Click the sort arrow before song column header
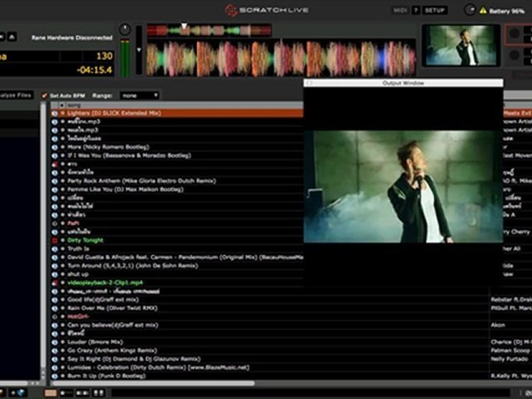532x399 pixels. pos(62,105)
